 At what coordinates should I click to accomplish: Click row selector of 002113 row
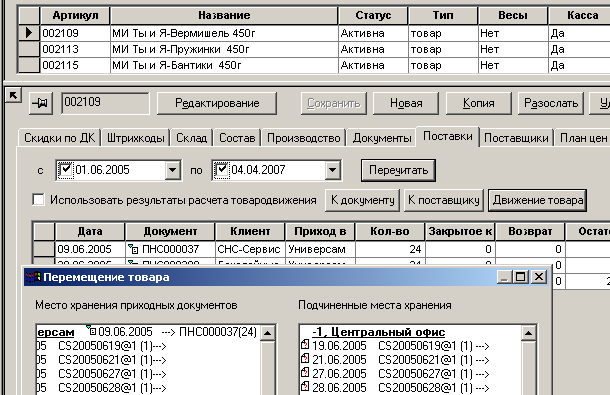(29, 49)
